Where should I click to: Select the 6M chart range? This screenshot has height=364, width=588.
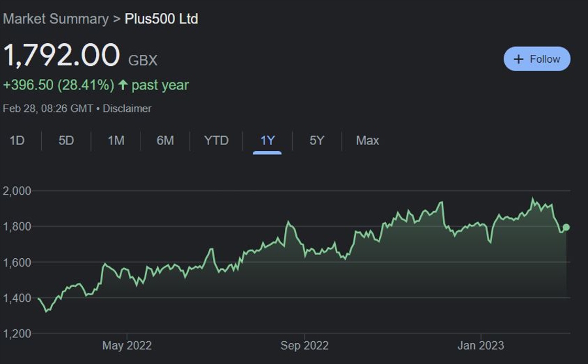coord(165,141)
